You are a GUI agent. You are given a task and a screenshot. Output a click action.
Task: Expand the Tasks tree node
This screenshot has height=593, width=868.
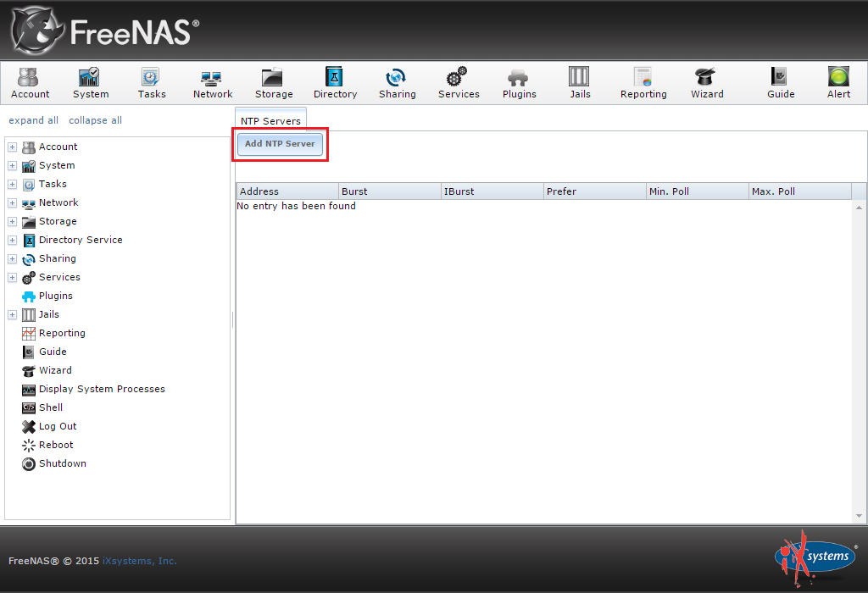point(12,184)
